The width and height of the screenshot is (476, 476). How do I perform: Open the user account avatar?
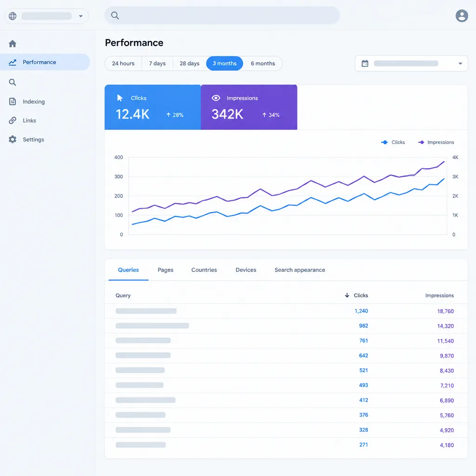(x=462, y=16)
